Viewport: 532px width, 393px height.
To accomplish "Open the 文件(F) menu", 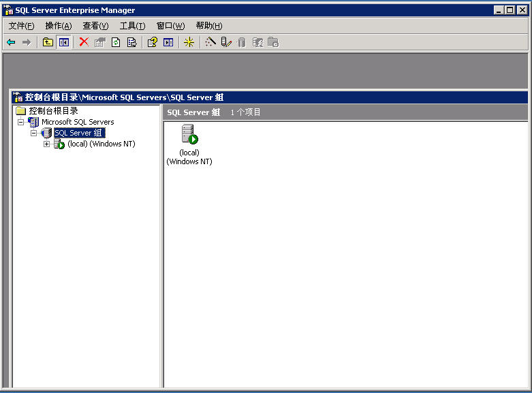I will [21, 26].
